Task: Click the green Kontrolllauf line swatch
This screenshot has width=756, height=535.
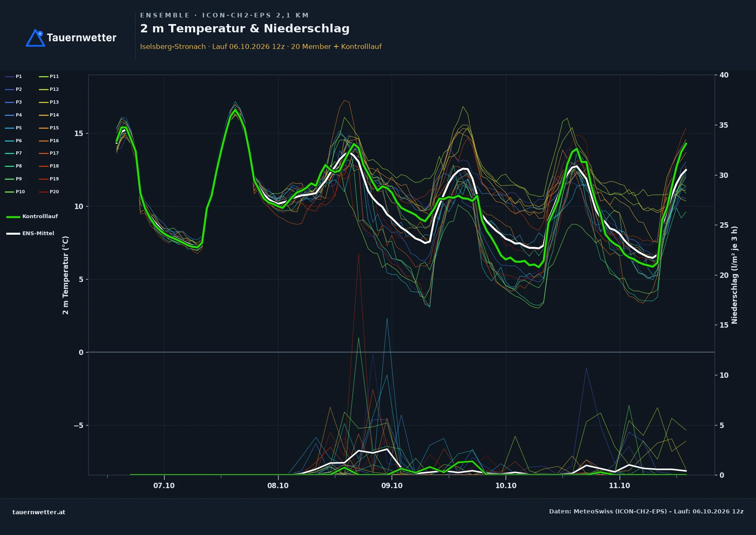Action: 13,217
